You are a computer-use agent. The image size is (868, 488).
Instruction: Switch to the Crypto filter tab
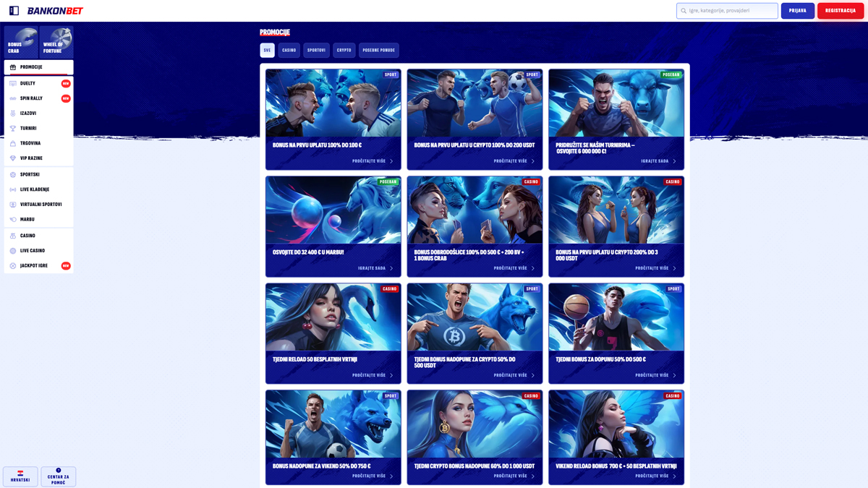point(344,51)
